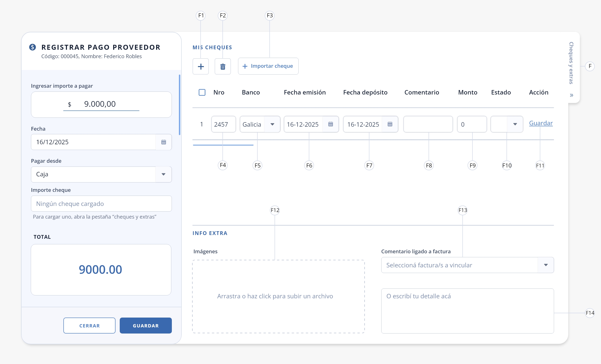Focus the importe a pagar amount field
Screen dimensions: 601x364
101,104
